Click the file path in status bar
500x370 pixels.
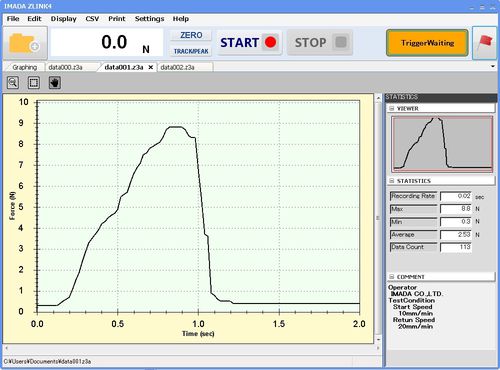pos(47,362)
